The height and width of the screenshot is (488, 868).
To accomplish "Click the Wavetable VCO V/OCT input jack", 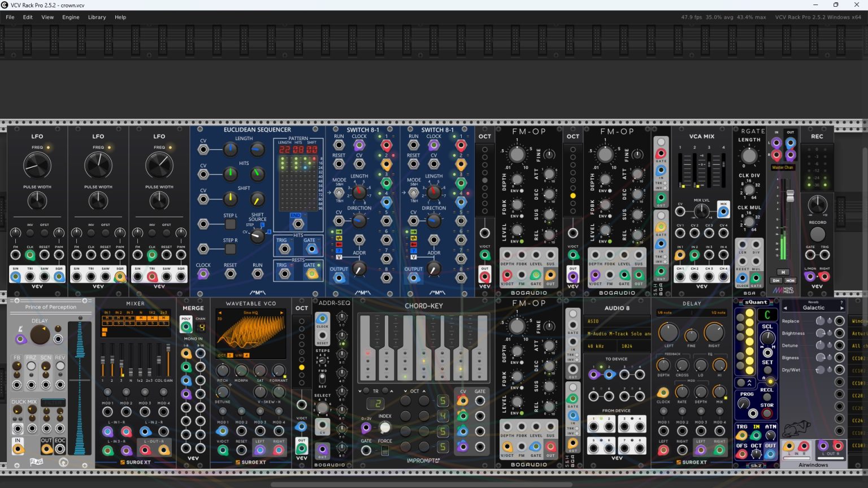I will [x=223, y=450].
